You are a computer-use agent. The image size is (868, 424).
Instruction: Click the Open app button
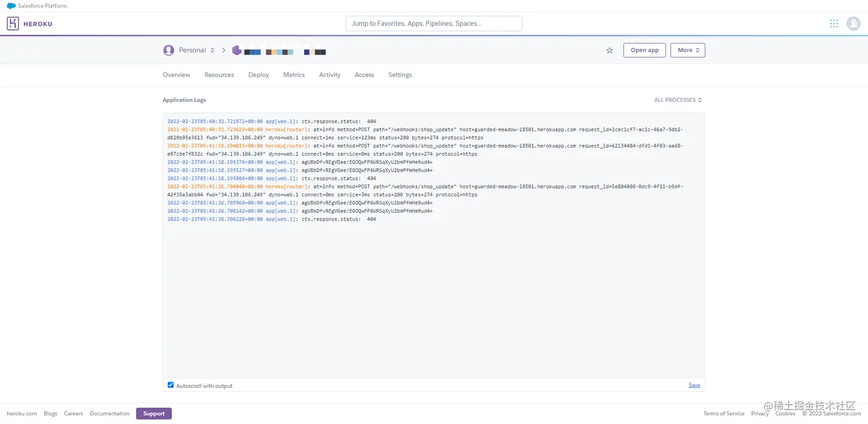click(x=645, y=51)
